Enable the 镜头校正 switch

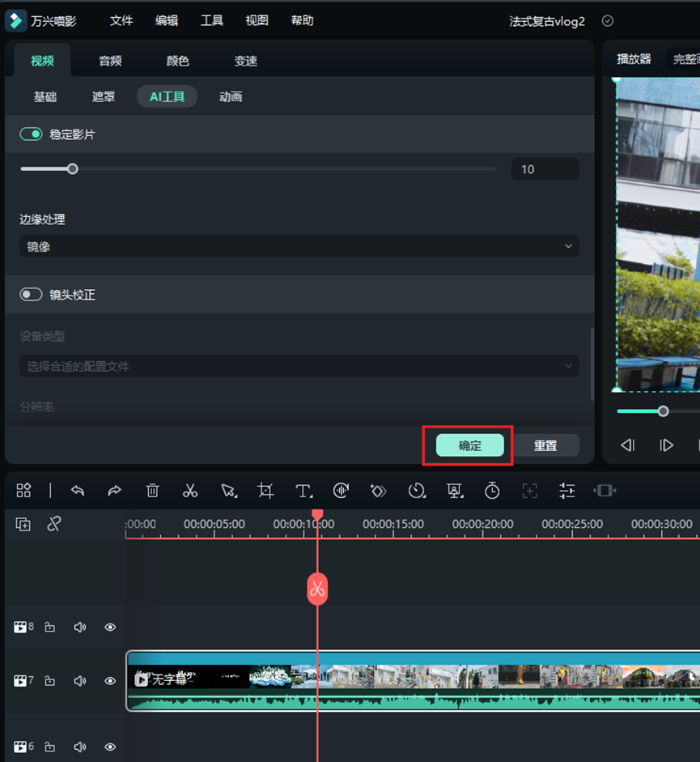(32, 295)
